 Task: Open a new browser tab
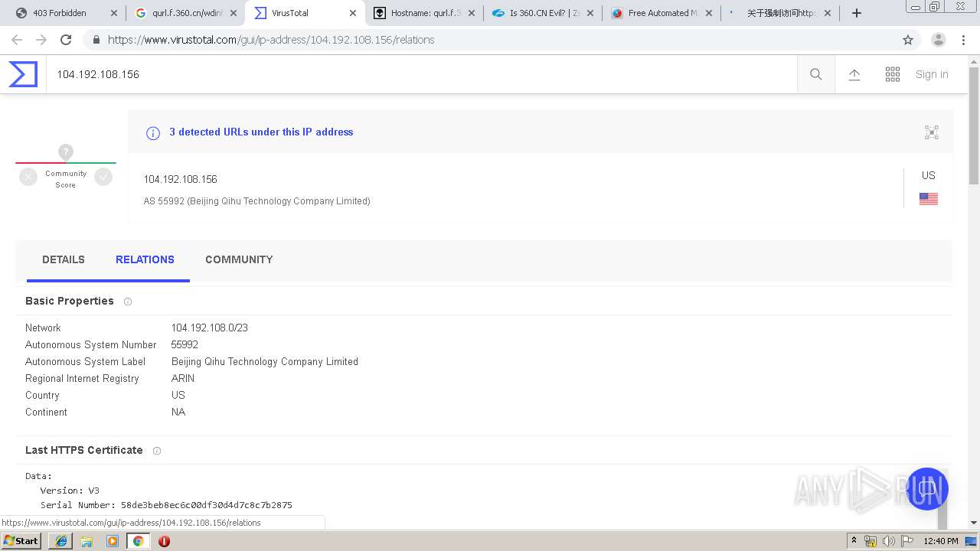[857, 13]
